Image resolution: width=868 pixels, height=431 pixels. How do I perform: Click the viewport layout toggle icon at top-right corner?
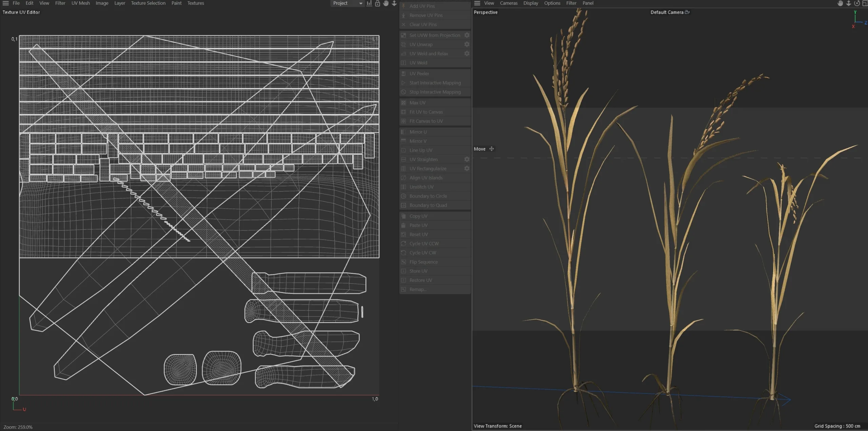coord(866,3)
